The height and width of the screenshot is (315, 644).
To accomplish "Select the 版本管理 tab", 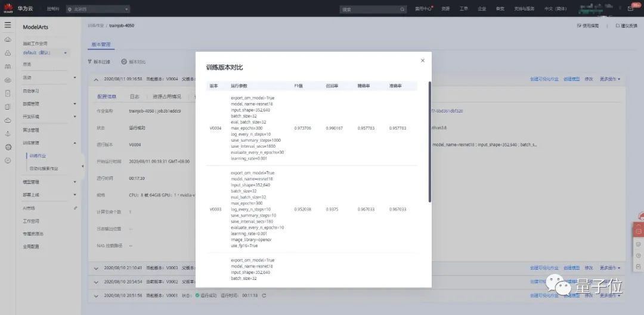I will click(101, 44).
